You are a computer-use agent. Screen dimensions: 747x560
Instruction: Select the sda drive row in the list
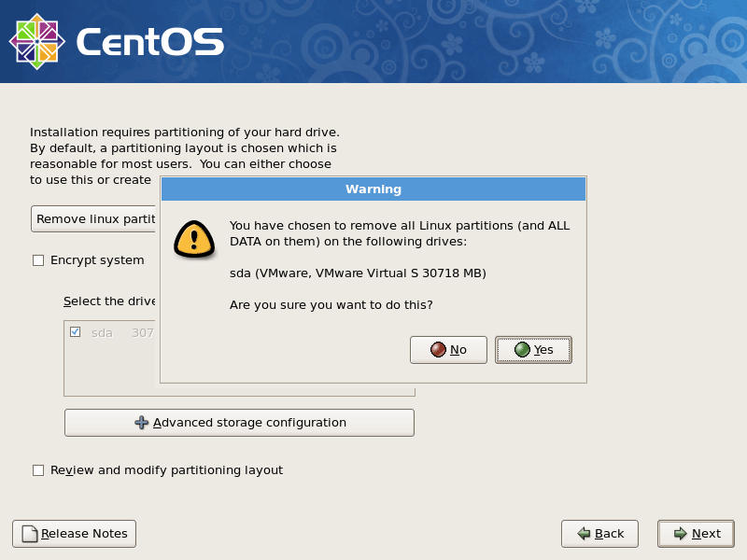click(x=103, y=331)
